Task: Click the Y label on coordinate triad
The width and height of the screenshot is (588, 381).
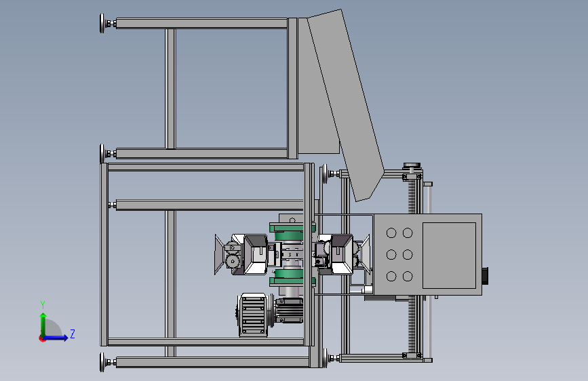Action: [x=43, y=305]
